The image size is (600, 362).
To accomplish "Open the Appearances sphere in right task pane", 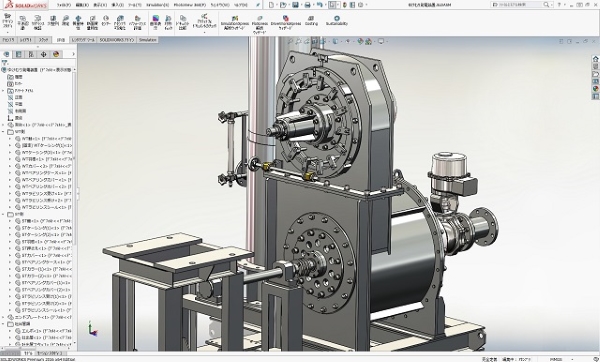I will (x=595, y=89).
